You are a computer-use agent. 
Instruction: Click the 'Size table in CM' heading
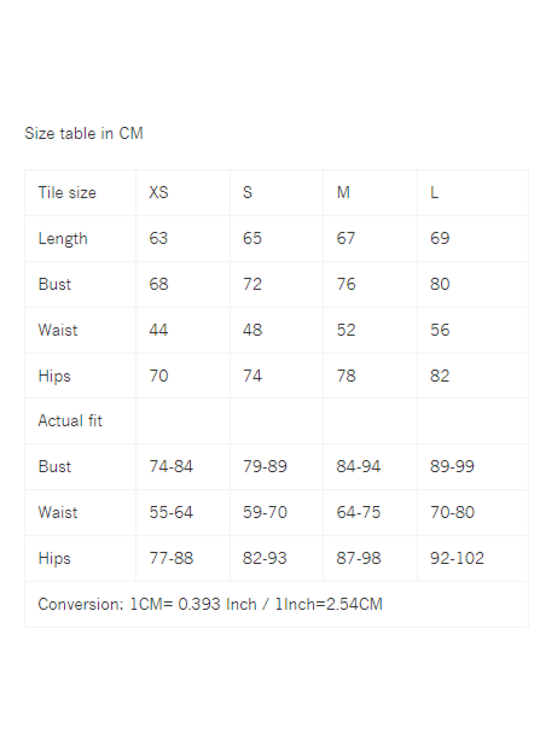click(x=84, y=133)
